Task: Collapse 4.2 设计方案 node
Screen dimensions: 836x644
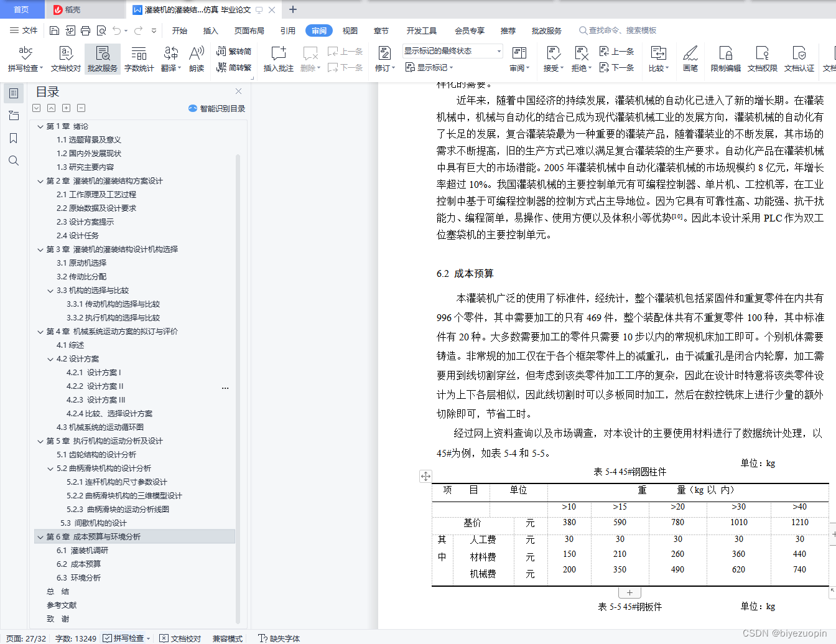Action: pos(50,359)
